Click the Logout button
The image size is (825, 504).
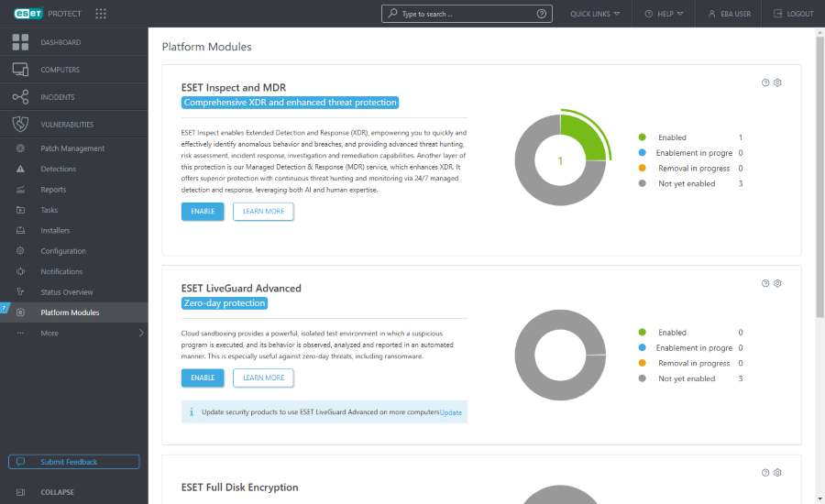click(x=794, y=14)
